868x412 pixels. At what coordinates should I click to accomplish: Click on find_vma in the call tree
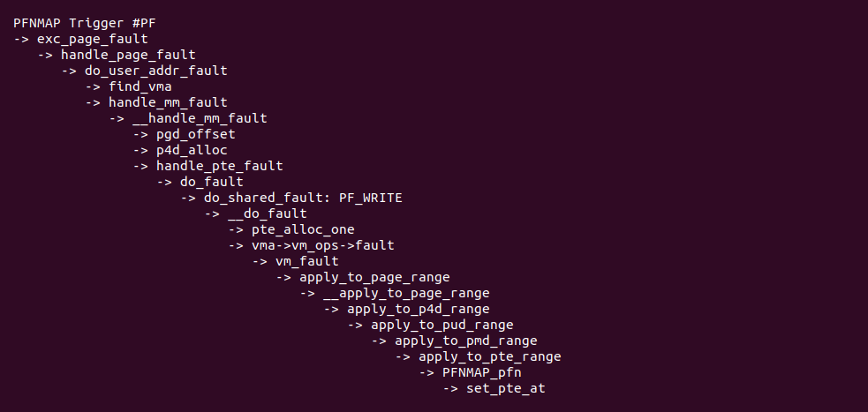point(140,86)
